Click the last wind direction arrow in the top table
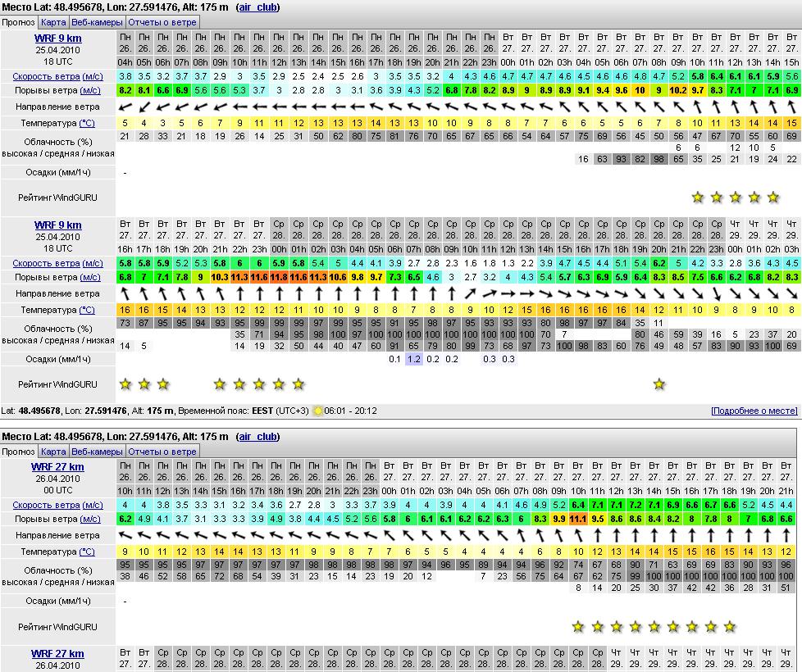The height and width of the screenshot is (672, 802). tap(791, 107)
